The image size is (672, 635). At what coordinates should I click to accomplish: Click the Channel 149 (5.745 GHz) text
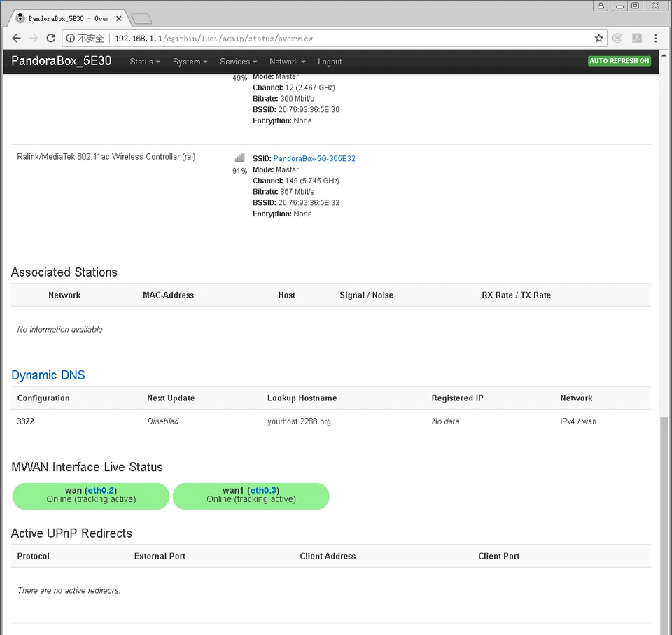(x=296, y=181)
